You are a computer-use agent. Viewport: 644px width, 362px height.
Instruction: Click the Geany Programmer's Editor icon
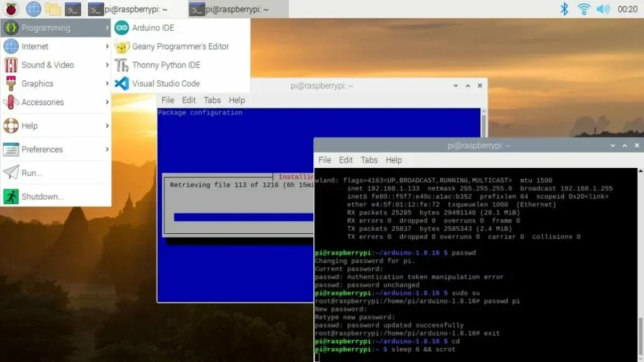(x=121, y=47)
